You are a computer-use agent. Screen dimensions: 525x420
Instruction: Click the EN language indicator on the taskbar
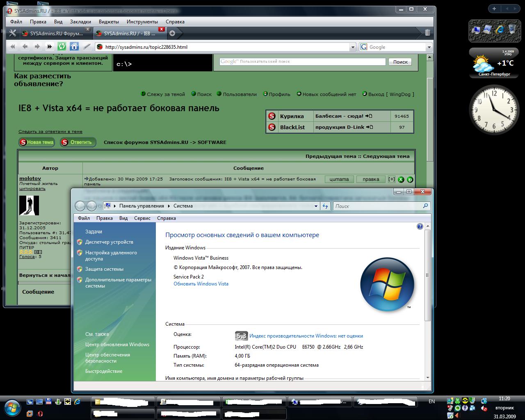(431, 402)
